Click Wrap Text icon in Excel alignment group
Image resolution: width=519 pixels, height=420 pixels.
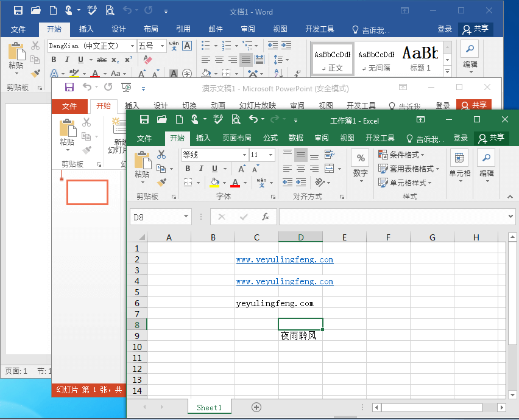(x=330, y=155)
